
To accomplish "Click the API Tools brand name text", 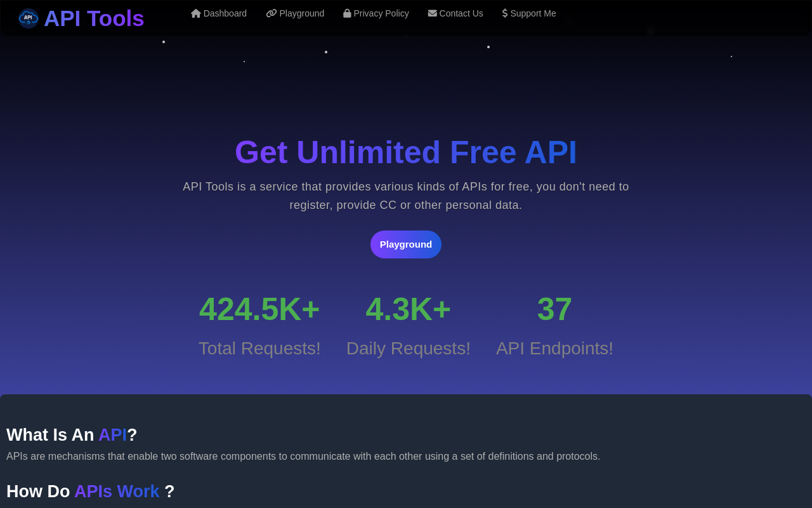I will 93,17.
